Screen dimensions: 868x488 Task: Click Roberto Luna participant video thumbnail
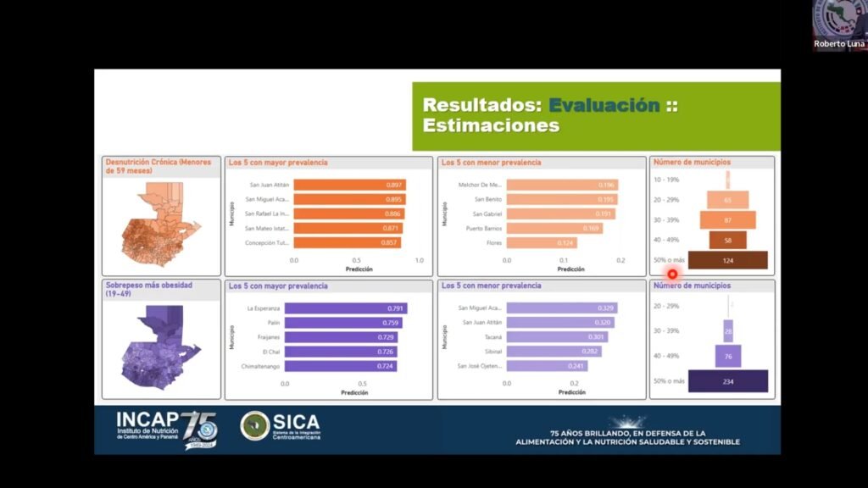pyautogui.click(x=839, y=25)
